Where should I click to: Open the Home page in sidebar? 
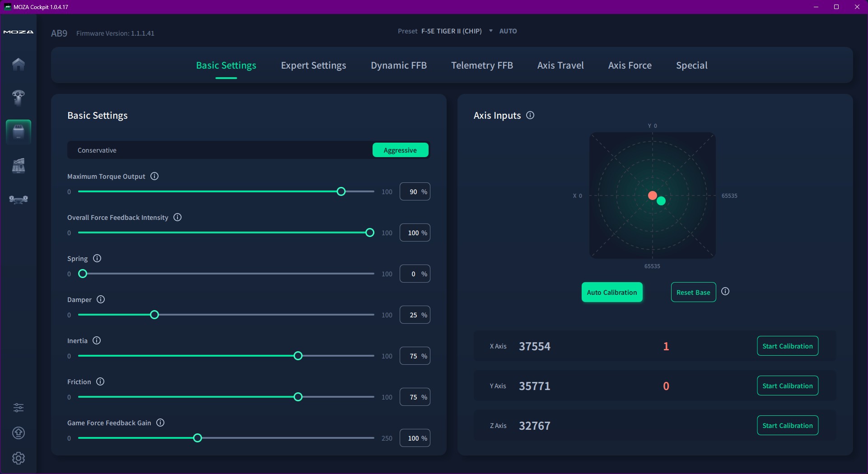(18, 65)
